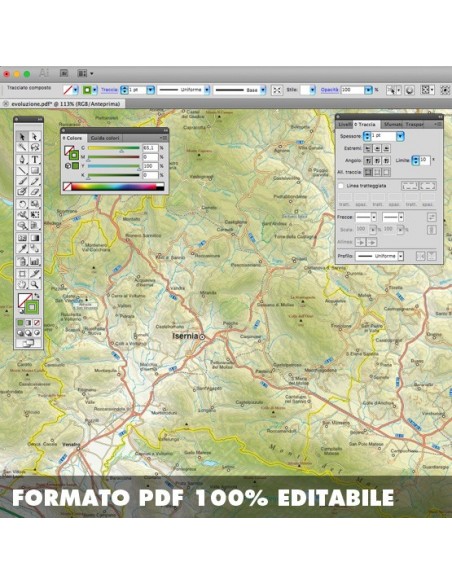Open the Spessore weight dropdown in Traccia panel
The height and width of the screenshot is (584, 452).
coord(400,136)
